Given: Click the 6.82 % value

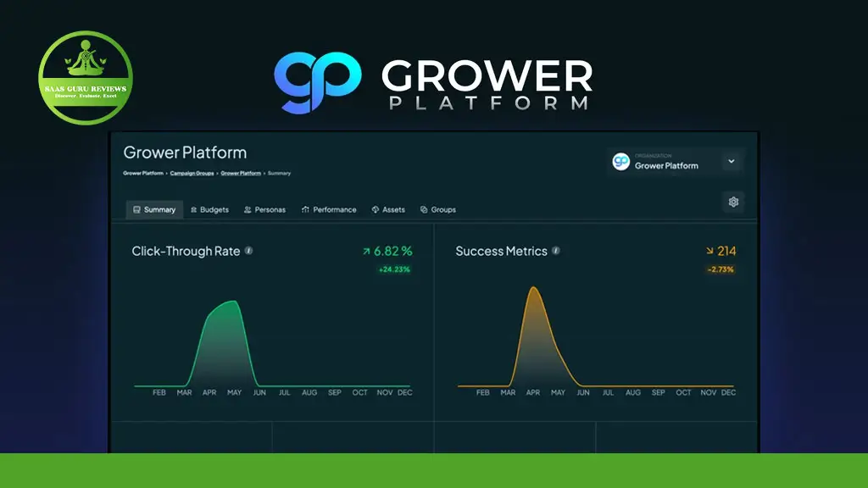Looking at the screenshot, I should coord(393,251).
